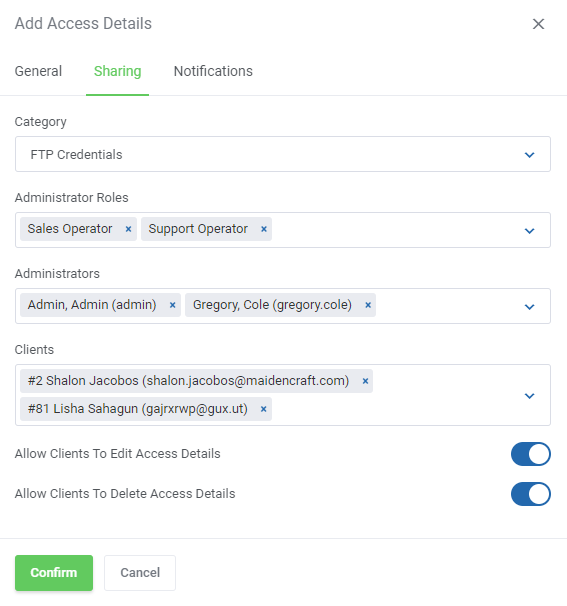Viewport: 567px width, 606px height.
Task: Remove Gregory, Cole from administrators
Action: coord(368,305)
